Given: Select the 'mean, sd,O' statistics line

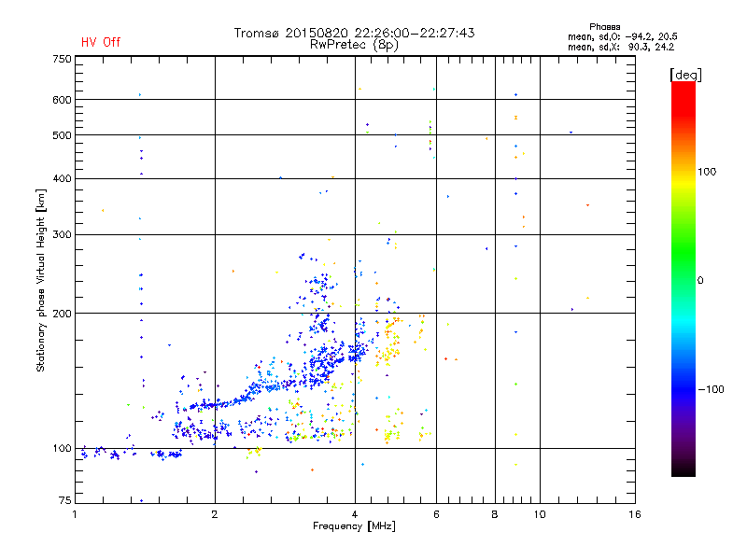Looking at the screenshot, I should (622, 36).
